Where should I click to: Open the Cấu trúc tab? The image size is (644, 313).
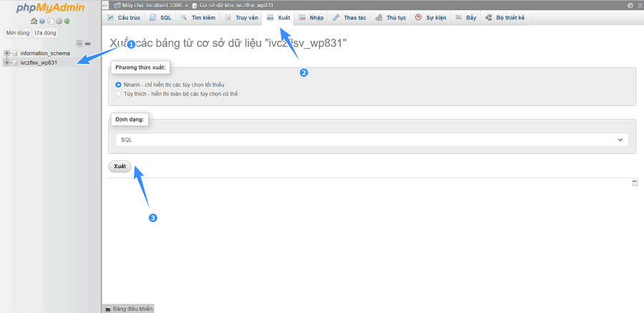[x=123, y=18]
